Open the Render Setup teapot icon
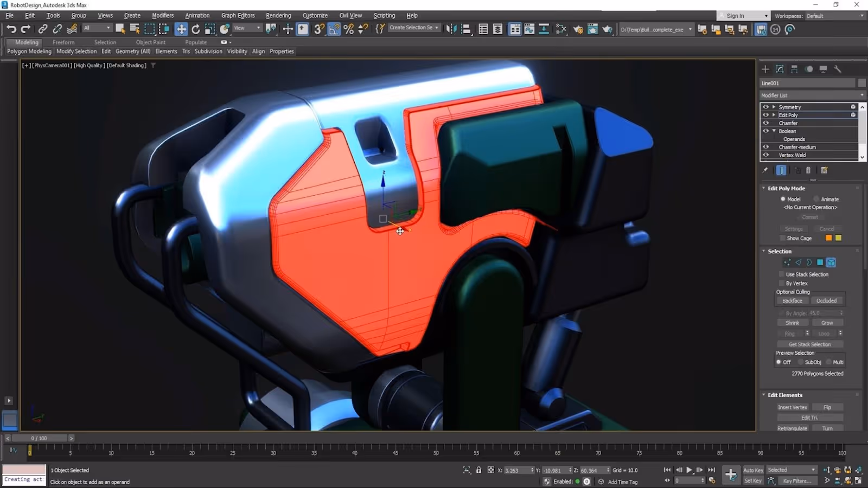 [578, 29]
